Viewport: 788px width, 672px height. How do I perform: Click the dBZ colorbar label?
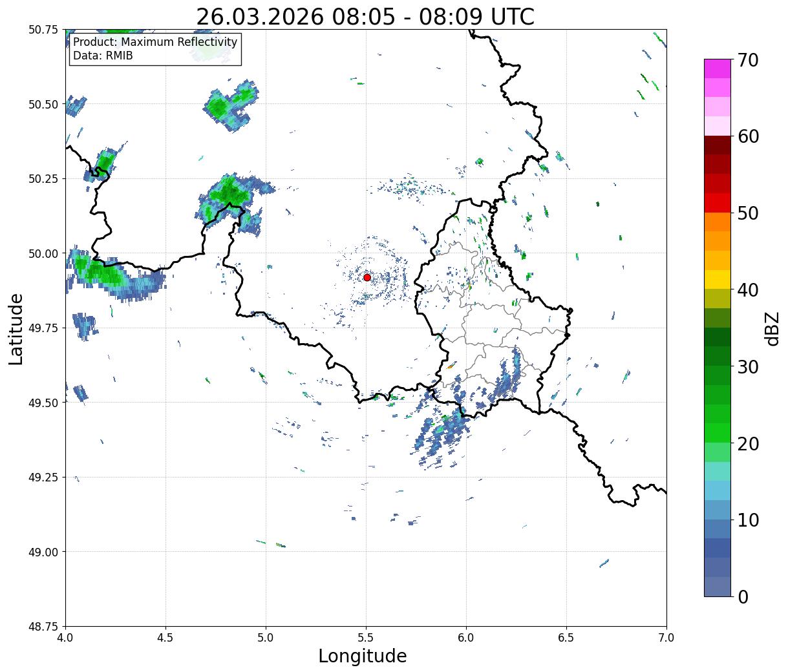click(772, 328)
